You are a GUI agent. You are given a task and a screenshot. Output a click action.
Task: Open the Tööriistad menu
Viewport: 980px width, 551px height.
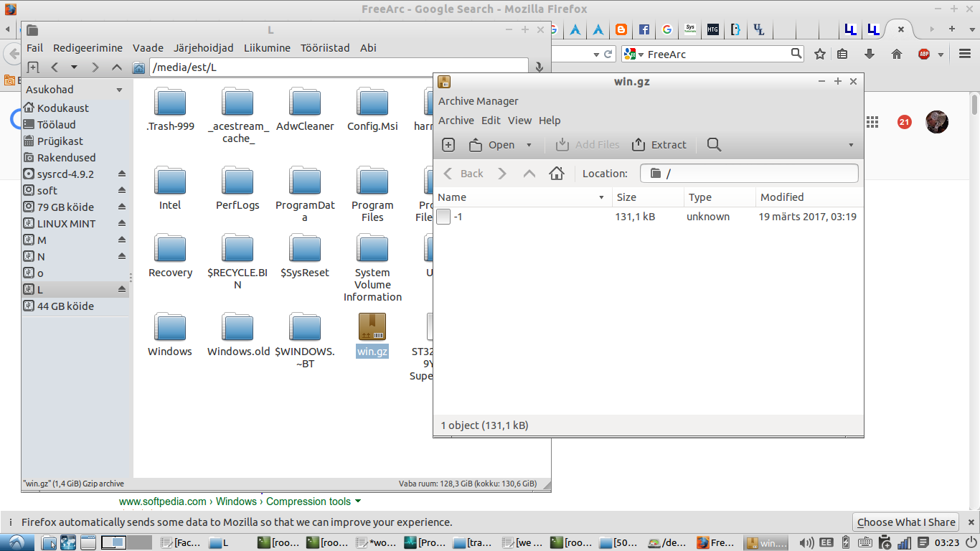pos(325,48)
